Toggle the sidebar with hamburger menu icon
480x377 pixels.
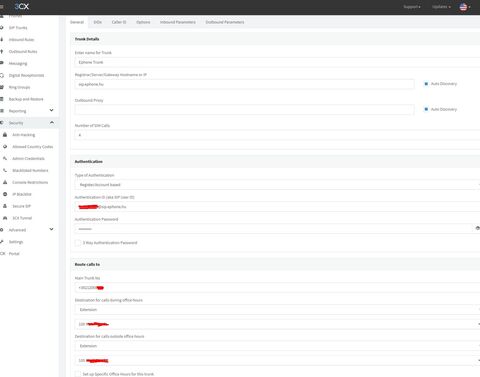coord(2,6)
